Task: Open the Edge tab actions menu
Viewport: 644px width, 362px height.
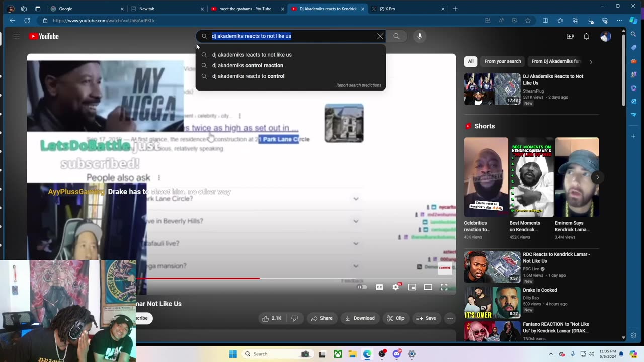Action: click(38, 9)
